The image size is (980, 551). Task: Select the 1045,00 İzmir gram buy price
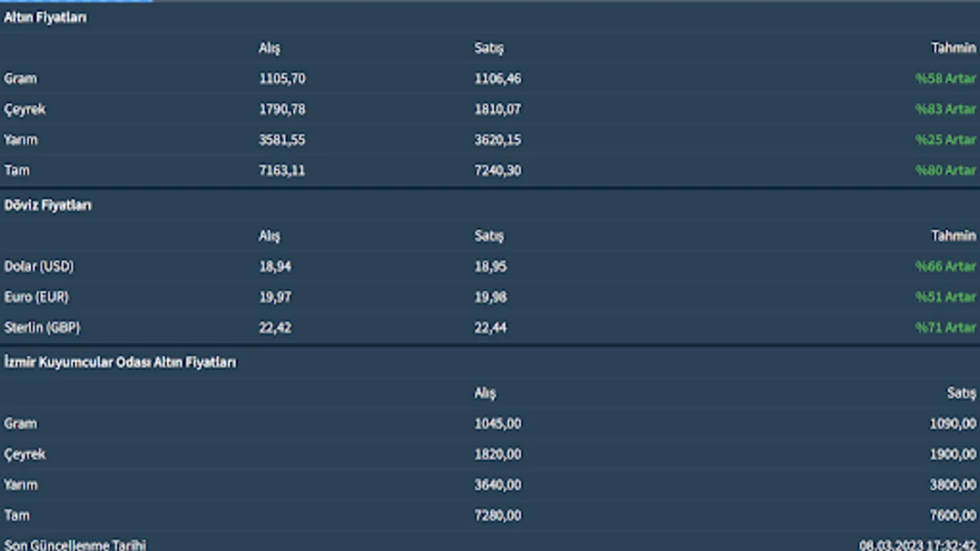[497, 424]
